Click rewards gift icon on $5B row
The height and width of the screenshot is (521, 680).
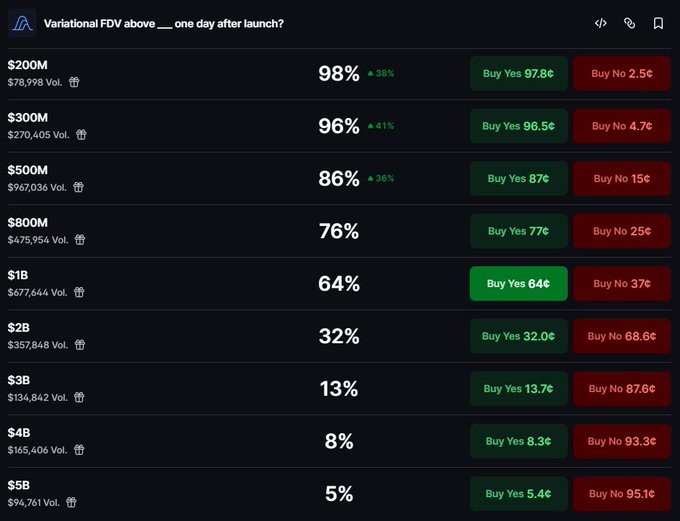coord(71,502)
